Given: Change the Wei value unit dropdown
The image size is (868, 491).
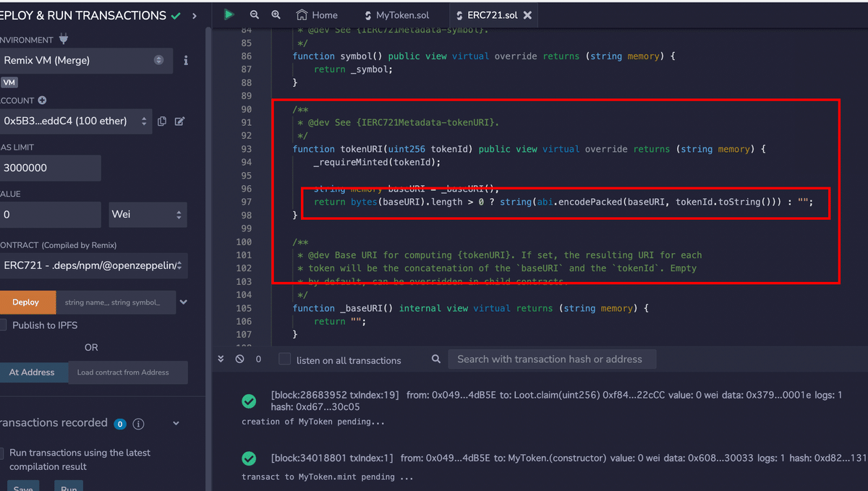Looking at the screenshot, I should tap(148, 215).
